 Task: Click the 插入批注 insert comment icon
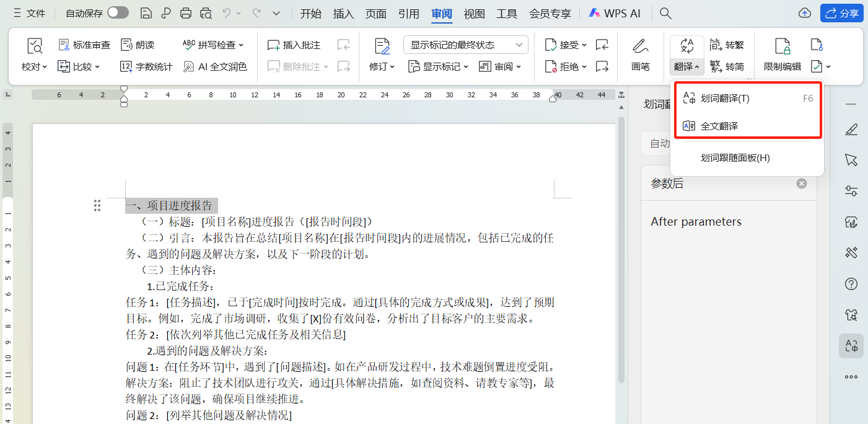coord(273,45)
